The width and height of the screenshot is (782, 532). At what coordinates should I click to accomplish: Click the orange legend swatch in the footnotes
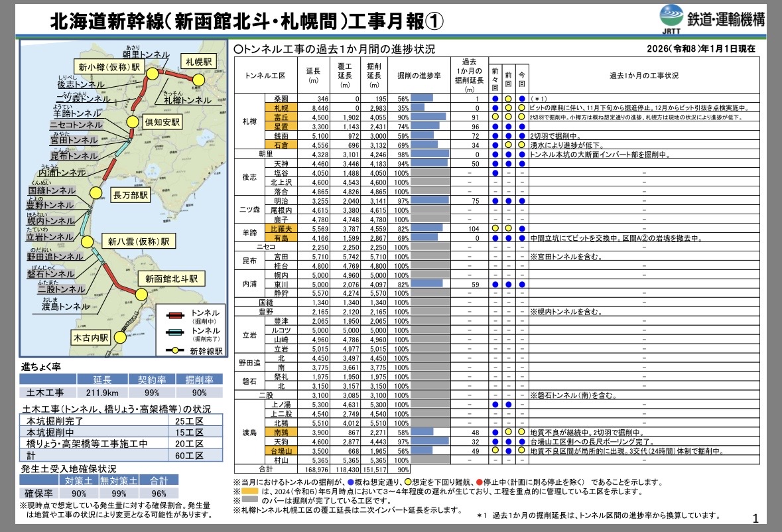point(251,492)
